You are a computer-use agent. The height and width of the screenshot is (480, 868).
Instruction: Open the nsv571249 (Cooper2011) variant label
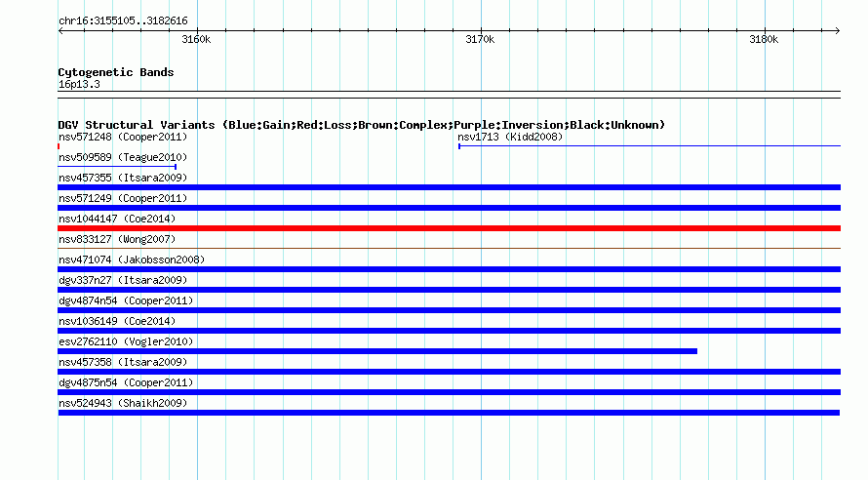[123, 198]
